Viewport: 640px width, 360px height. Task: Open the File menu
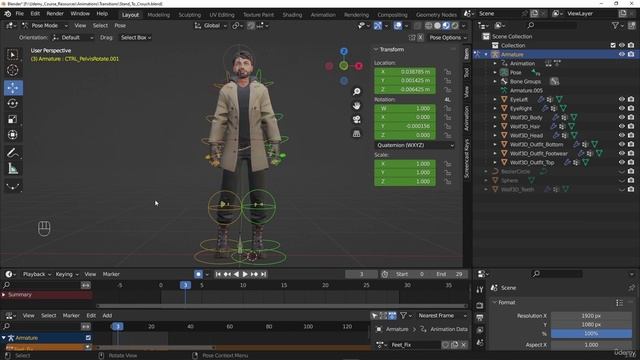click(20, 13)
